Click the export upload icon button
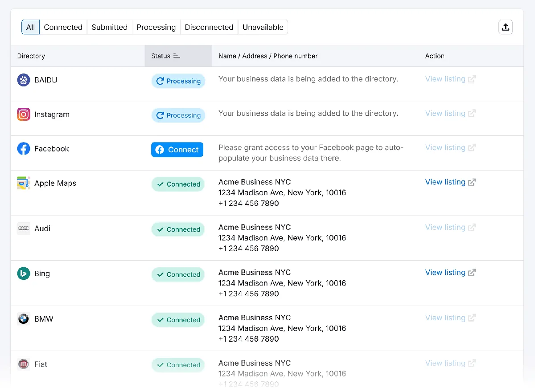Screen dimensions: 535x392 (x=505, y=27)
